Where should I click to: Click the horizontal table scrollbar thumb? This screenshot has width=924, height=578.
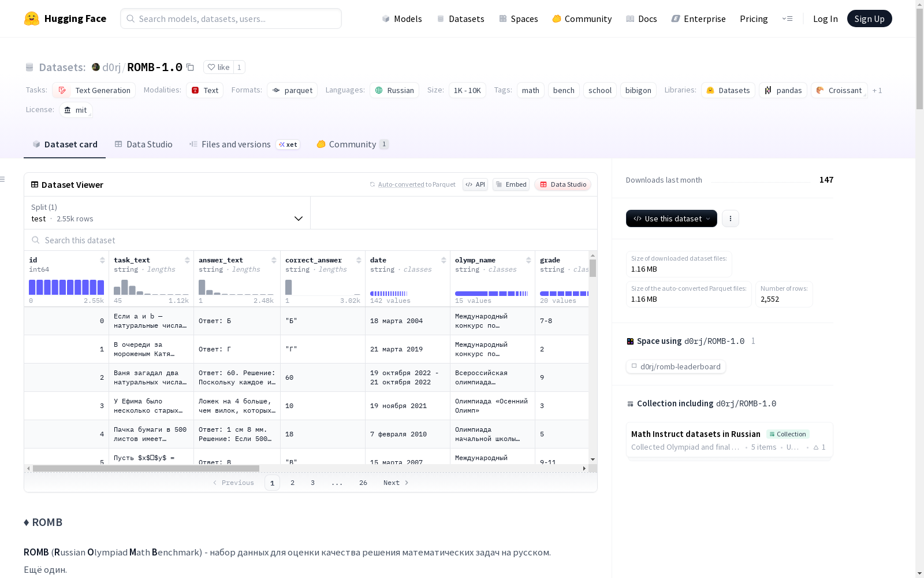coord(146,468)
